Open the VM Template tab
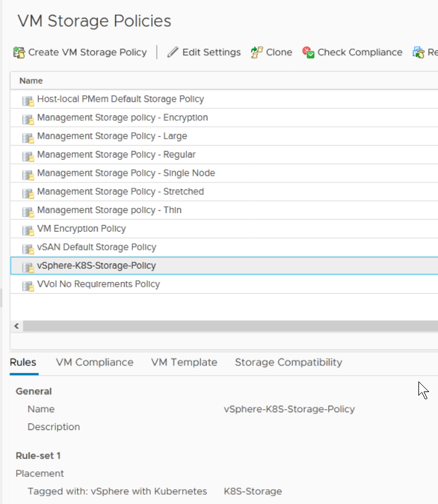The height and width of the screenshot is (504, 438). click(184, 362)
